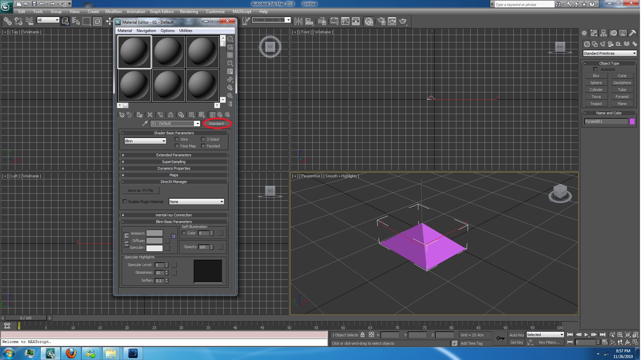Viewport: 644px width, 360px height.
Task: Toggle ambient-diffuse color lock button
Action: pos(126,236)
